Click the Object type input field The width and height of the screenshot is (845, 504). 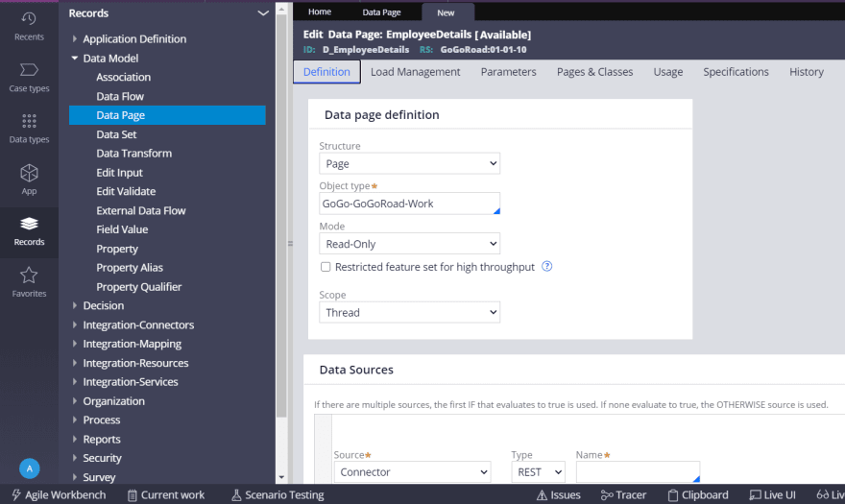410,204
